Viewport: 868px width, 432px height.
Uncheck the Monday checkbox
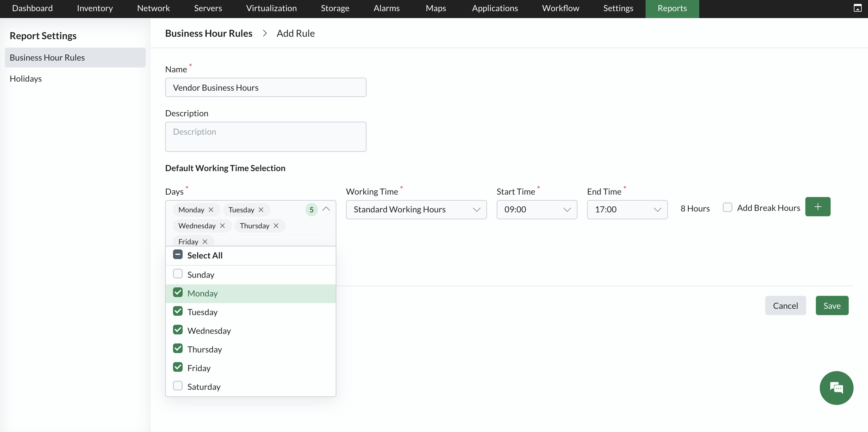pyautogui.click(x=178, y=293)
